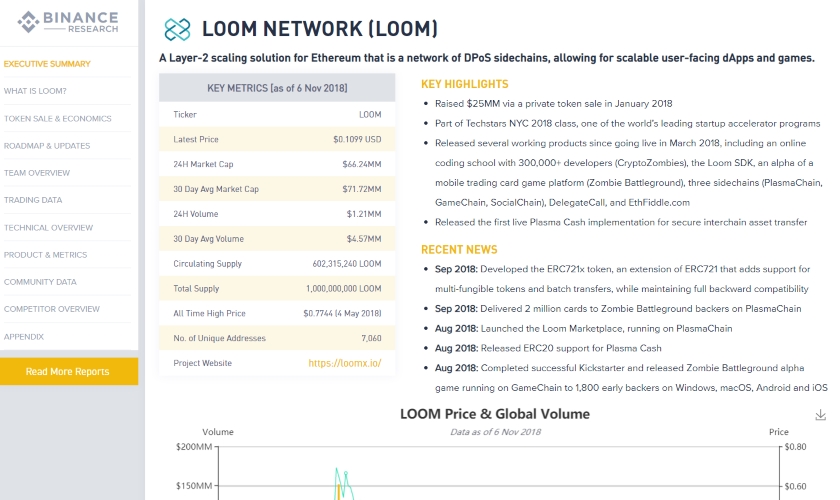
Task: Select Circulating Supply value 602,315,240 LOOM
Action: click(x=347, y=264)
